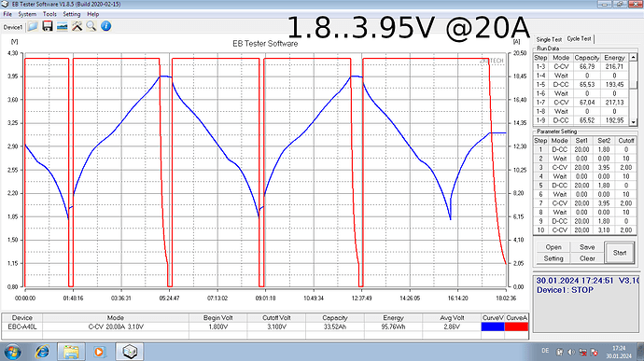The width and height of the screenshot is (644, 361).
Task: Open the media player taskbar icon
Action: point(99,352)
